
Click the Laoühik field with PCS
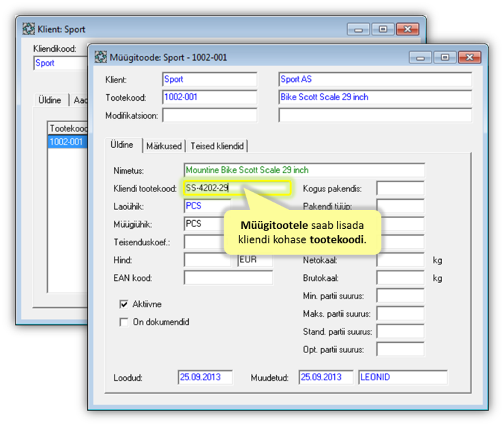tap(207, 206)
